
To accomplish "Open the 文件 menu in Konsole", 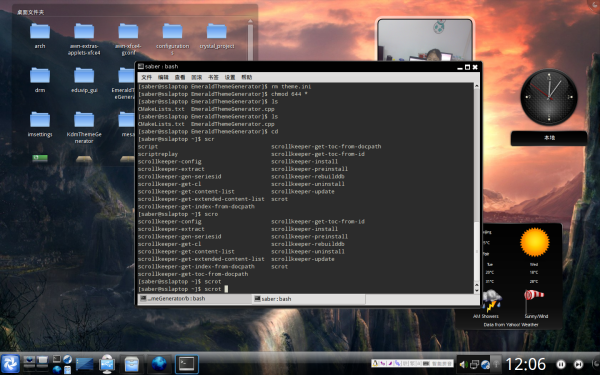I will tap(147, 77).
